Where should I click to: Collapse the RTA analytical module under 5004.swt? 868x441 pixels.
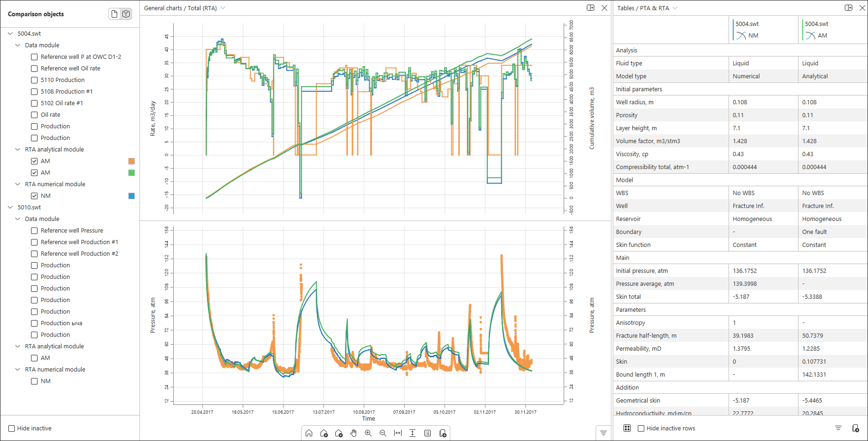(18, 150)
